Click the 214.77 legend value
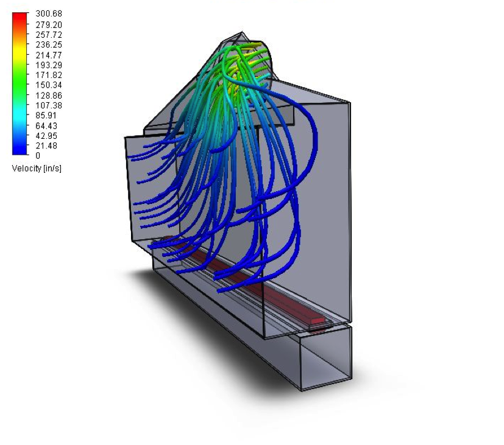 (49, 55)
